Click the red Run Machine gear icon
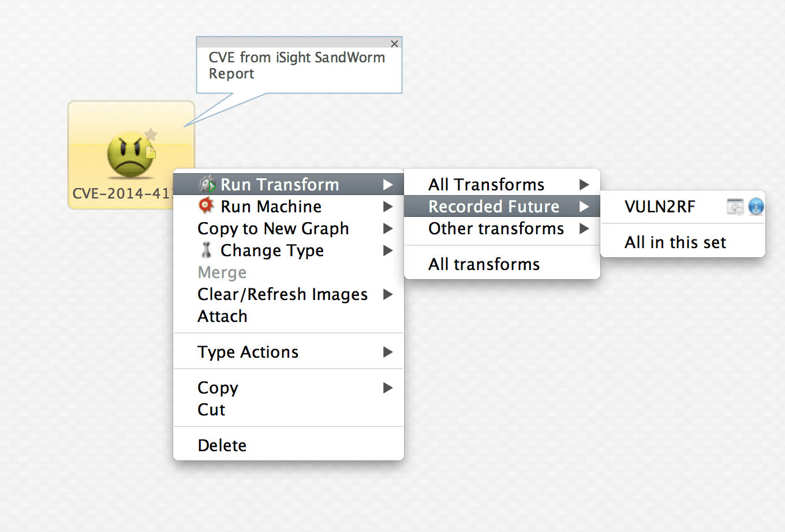Screen dimensions: 785x532 (206, 205)
